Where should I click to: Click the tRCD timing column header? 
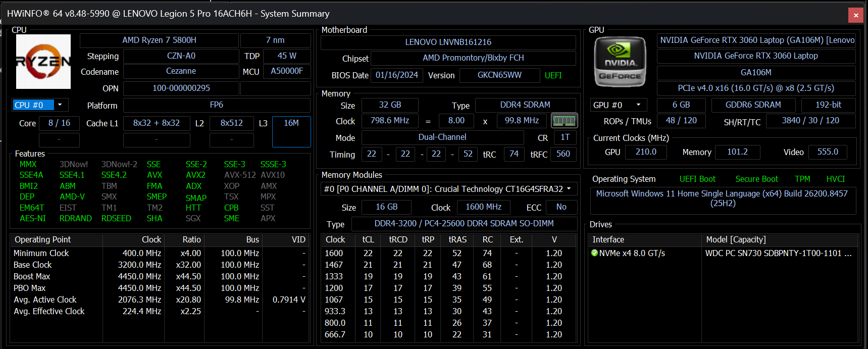tap(398, 239)
